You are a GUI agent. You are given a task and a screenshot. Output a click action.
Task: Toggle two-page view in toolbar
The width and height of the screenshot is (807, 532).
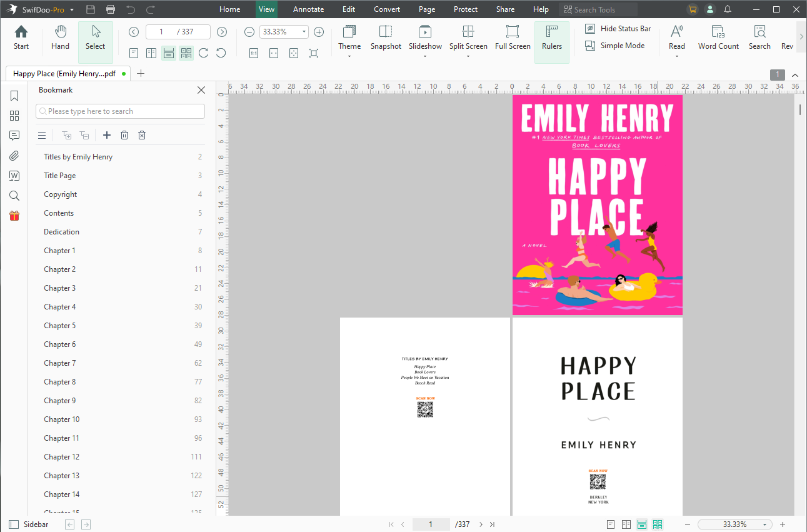point(151,53)
